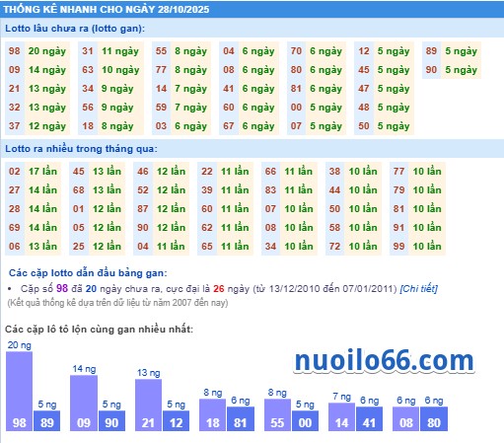The width and height of the screenshot is (504, 443).
Task: Select number 99 with 10 lần
Action: pyautogui.click(x=398, y=247)
